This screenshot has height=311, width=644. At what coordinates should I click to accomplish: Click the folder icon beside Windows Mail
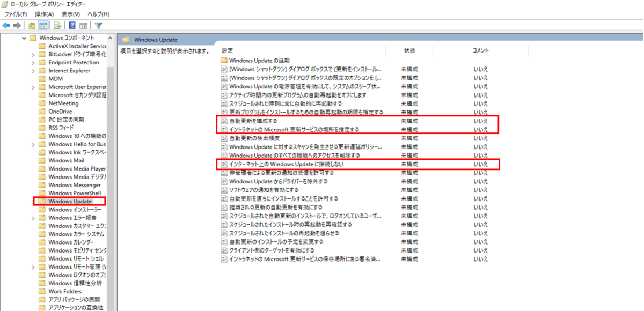click(x=42, y=160)
